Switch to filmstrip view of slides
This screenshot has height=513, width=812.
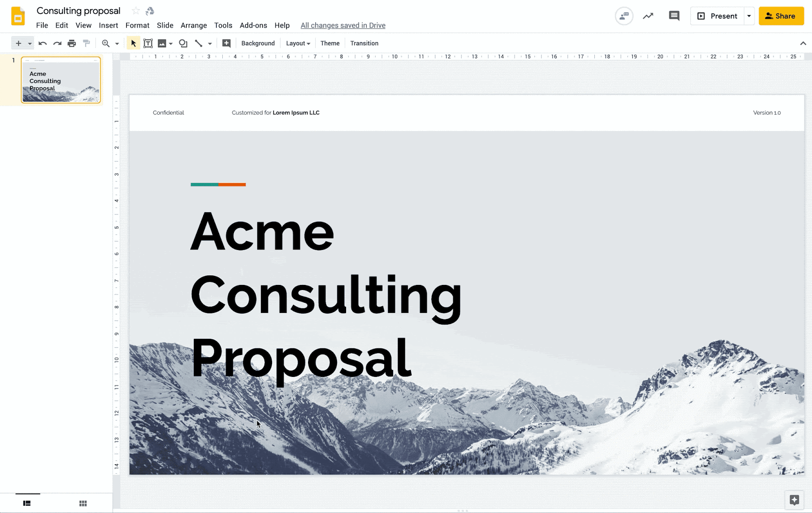point(27,503)
